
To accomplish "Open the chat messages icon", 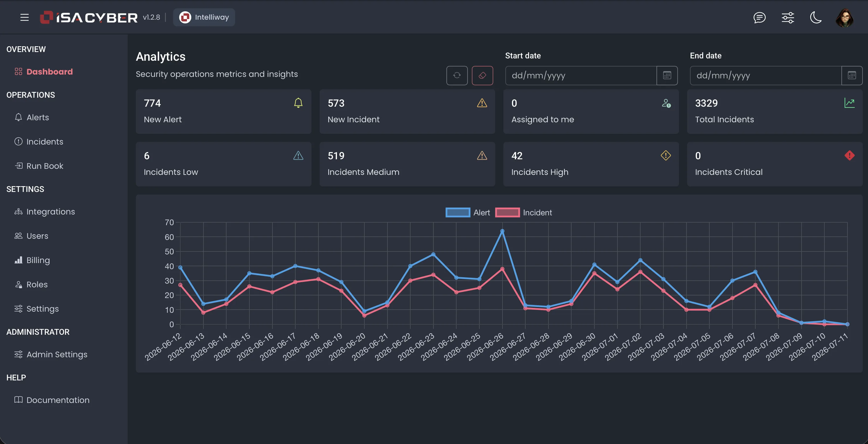I will [x=759, y=17].
